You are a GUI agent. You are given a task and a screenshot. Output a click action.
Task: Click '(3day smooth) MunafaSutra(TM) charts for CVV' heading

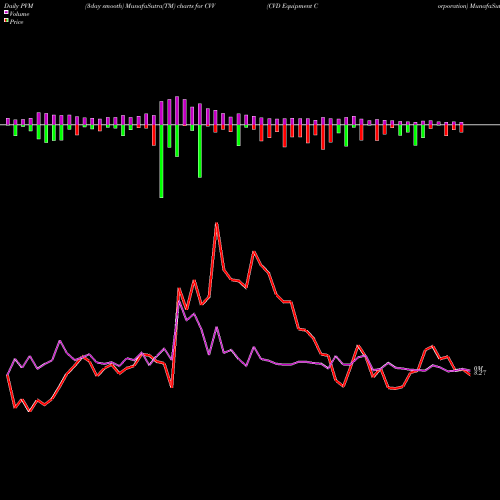coord(150,6)
